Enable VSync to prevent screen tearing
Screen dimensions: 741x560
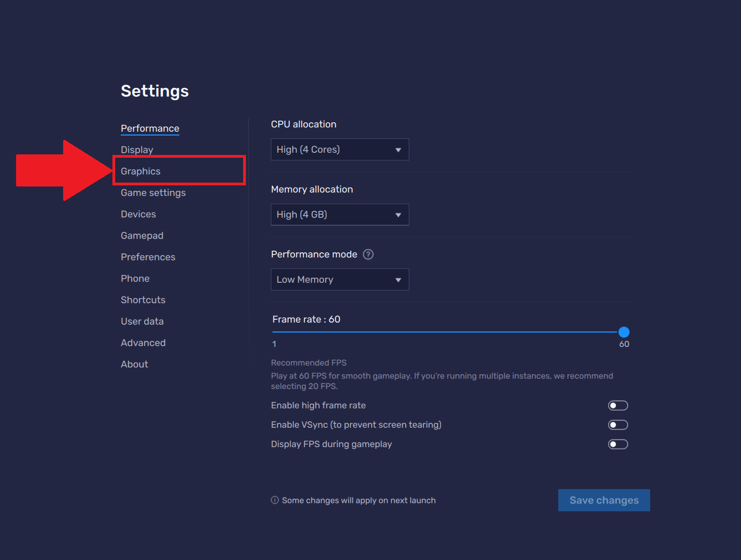click(x=617, y=424)
